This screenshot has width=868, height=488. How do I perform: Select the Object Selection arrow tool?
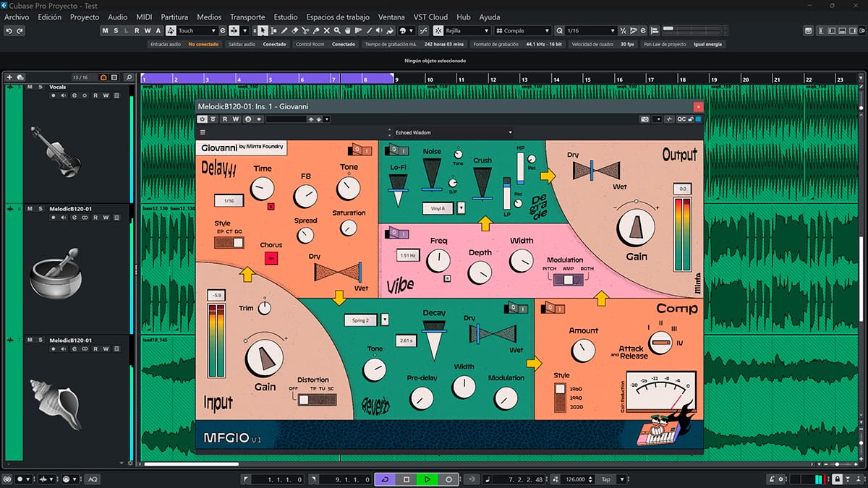point(263,31)
